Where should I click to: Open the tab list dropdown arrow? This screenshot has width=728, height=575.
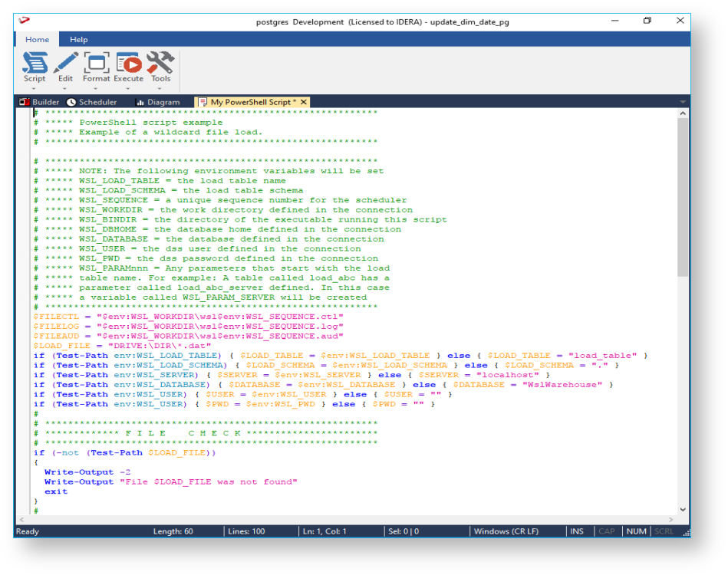tap(683, 102)
